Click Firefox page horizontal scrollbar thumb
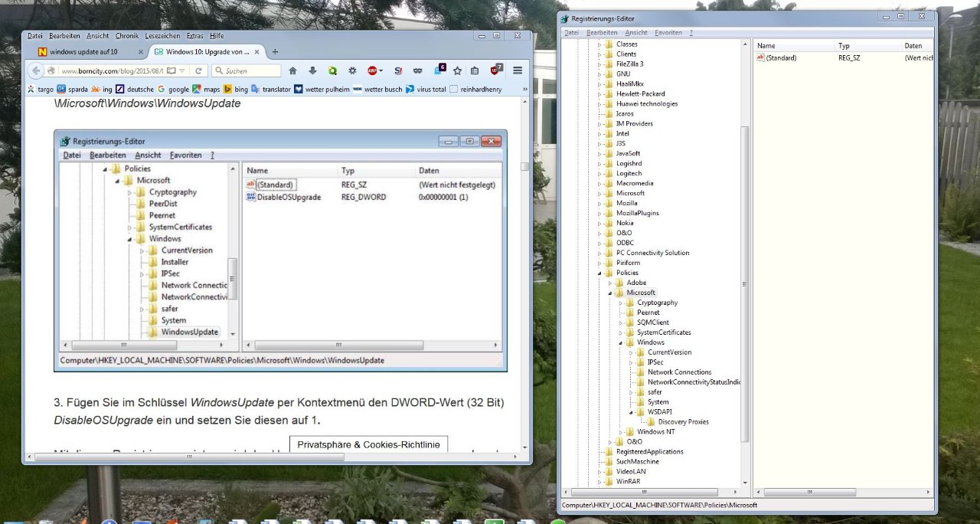980x524 pixels. 189,457
